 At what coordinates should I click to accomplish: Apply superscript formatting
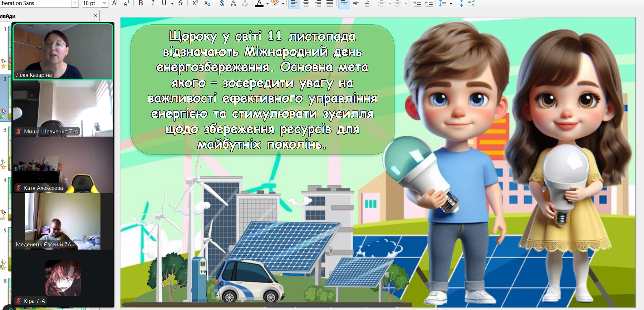pos(195,3)
